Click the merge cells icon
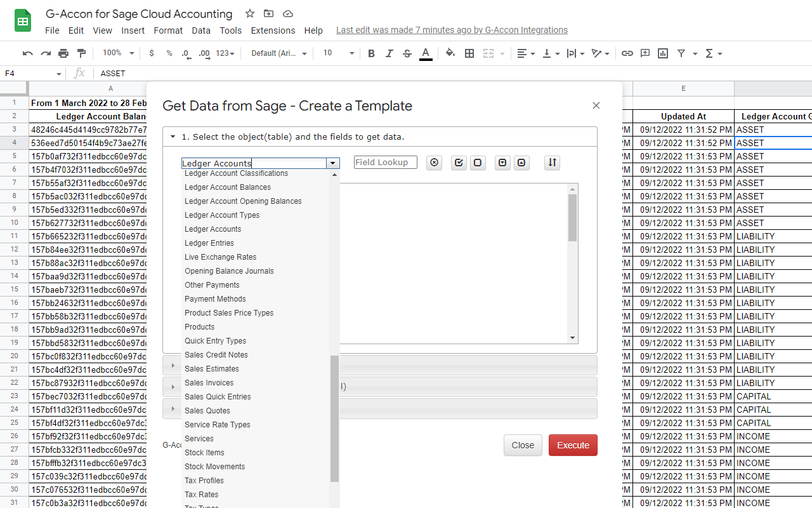 (x=488, y=53)
